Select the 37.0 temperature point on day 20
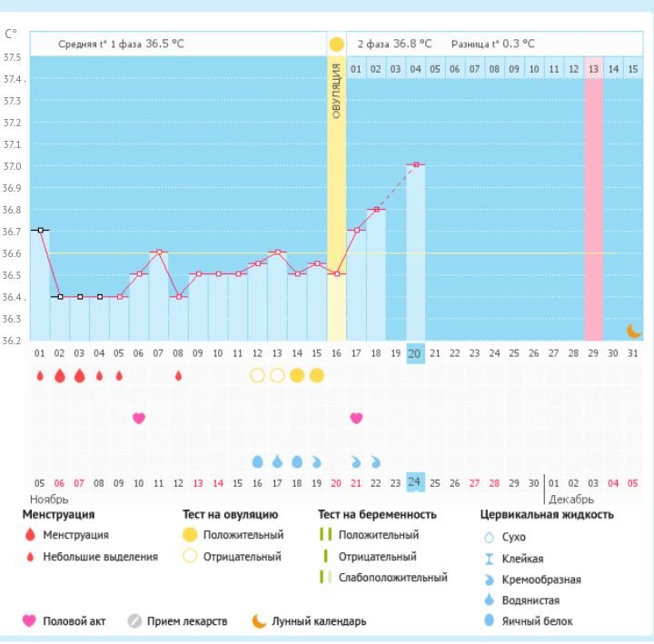The image size is (654, 644). pos(415,164)
